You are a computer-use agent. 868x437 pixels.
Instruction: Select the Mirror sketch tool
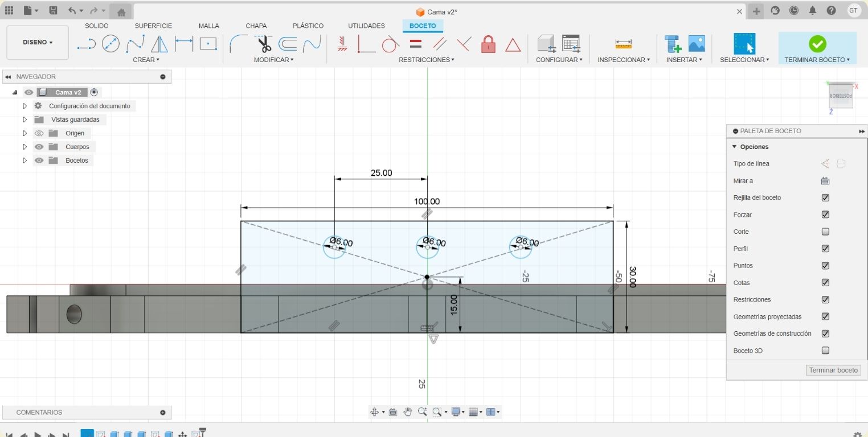pos(159,44)
